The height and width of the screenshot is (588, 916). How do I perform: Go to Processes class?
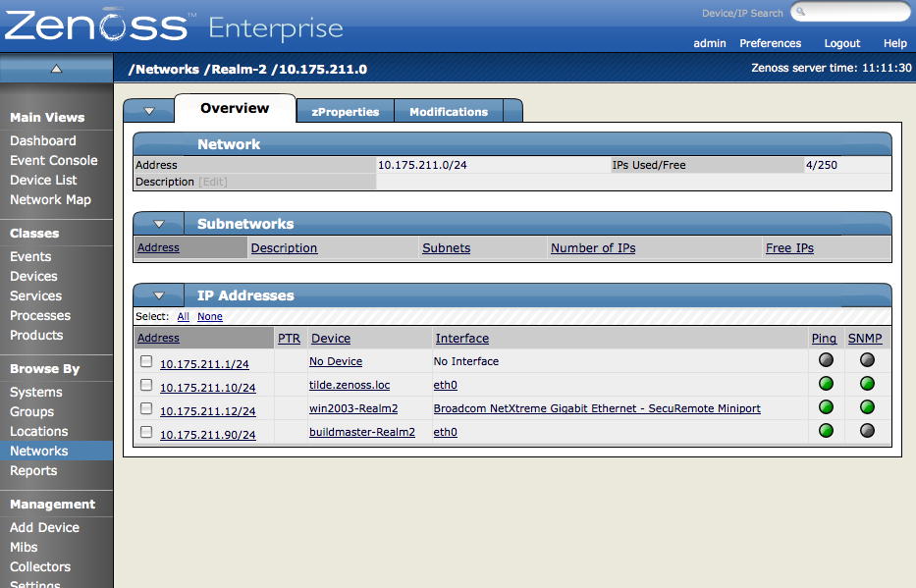pos(40,315)
